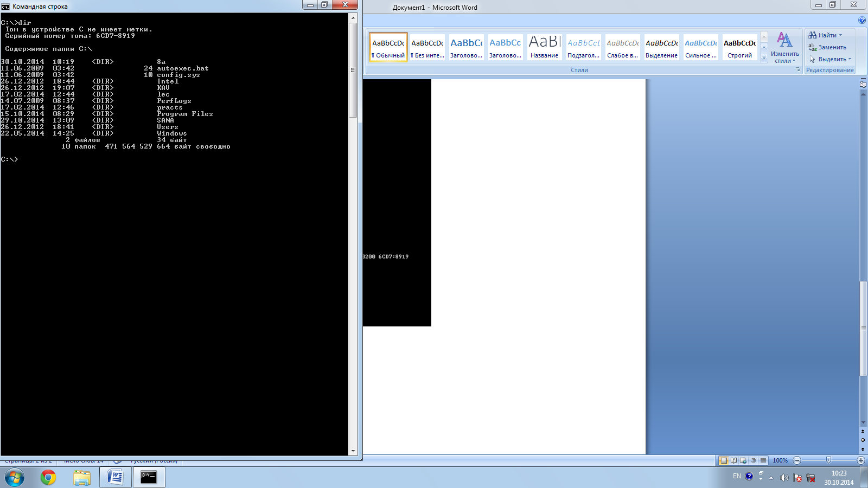Apply the Без интервала style
This screenshot has height=488, width=868.
(x=427, y=47)
